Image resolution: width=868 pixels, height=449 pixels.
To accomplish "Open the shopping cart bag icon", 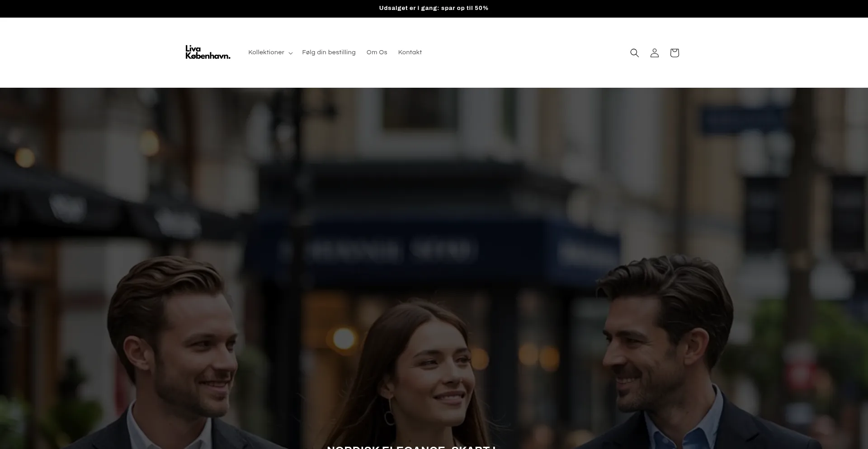I will pyautogui.click(x=674, y=53).
